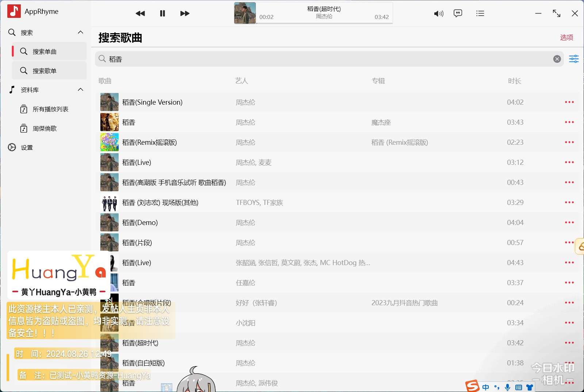The width and height of the screenshot is (584, 392).
Task: Open the lyrics bubble icon
Action: [x=458, y=13]
